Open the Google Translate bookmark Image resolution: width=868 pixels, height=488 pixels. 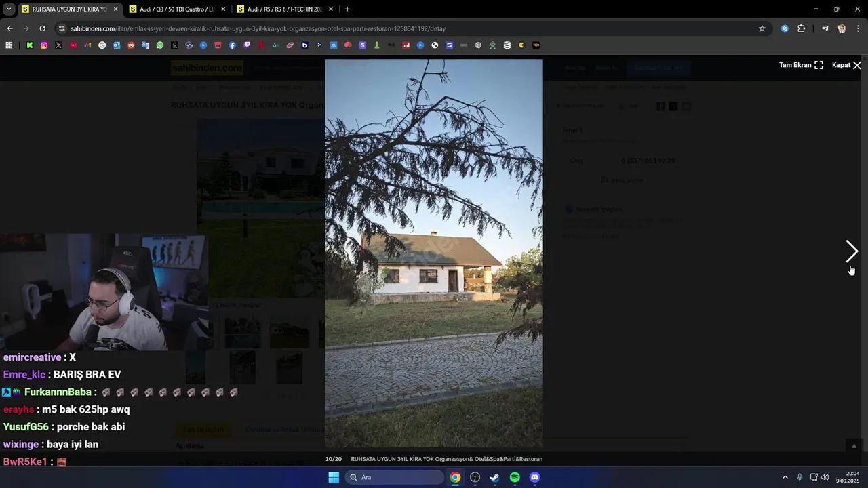click(145, 45)
